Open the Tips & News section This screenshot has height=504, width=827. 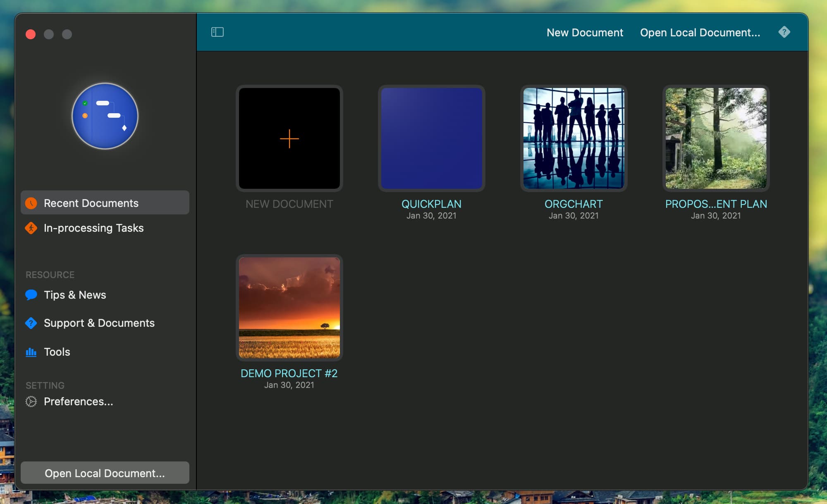[x=75, y=295]
